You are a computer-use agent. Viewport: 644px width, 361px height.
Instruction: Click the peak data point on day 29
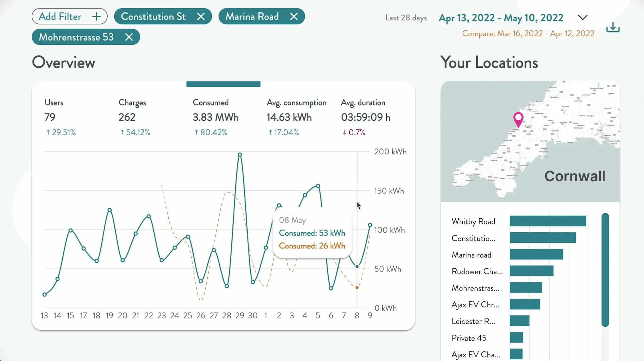(x=240, y=155)
